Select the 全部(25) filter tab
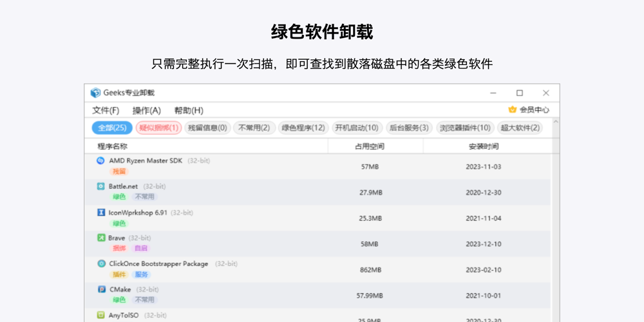644x322 pixels. [x=112, y=128]
